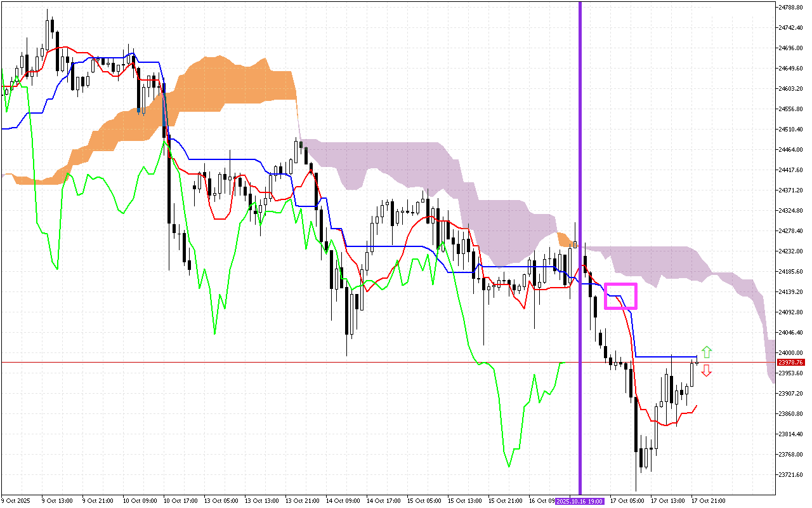812x508 pixels.
Task: Click the green buy arrow icon
Action: tap(707, 351)
